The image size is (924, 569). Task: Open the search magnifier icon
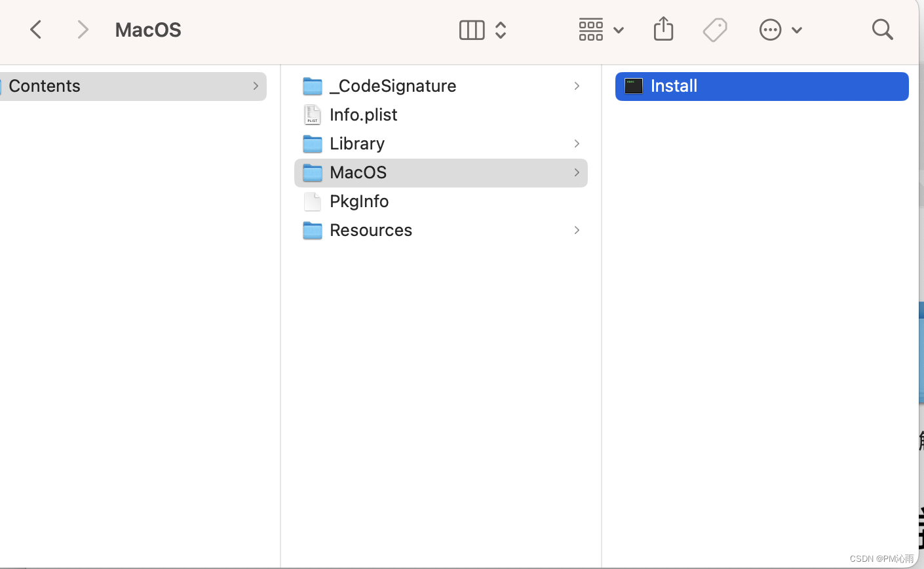882,29
